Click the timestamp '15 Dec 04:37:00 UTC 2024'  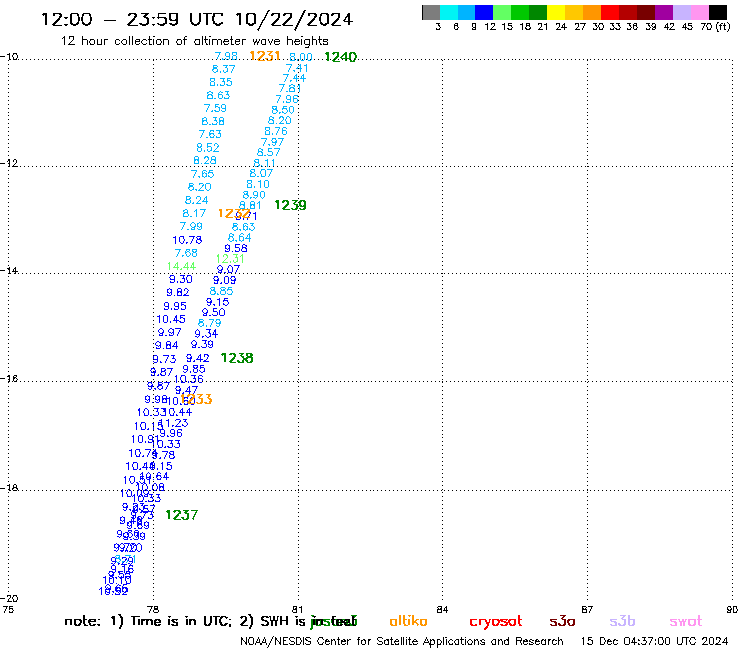click(654, 642)
